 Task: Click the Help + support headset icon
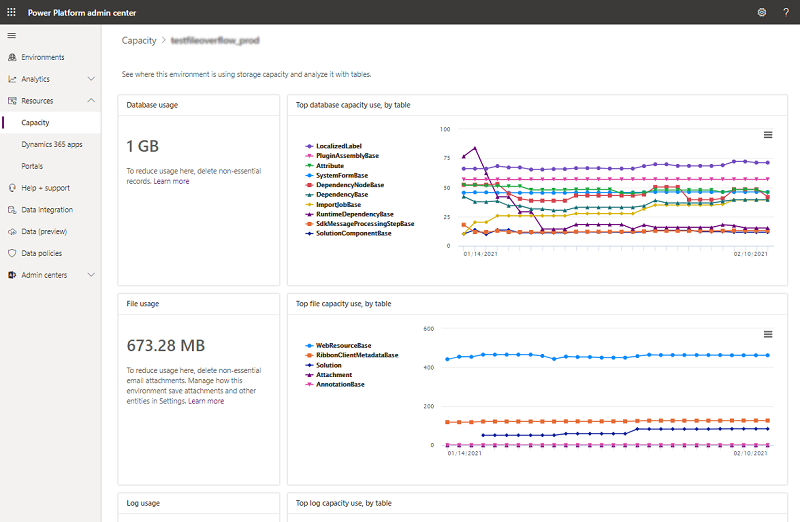point(11,187)
